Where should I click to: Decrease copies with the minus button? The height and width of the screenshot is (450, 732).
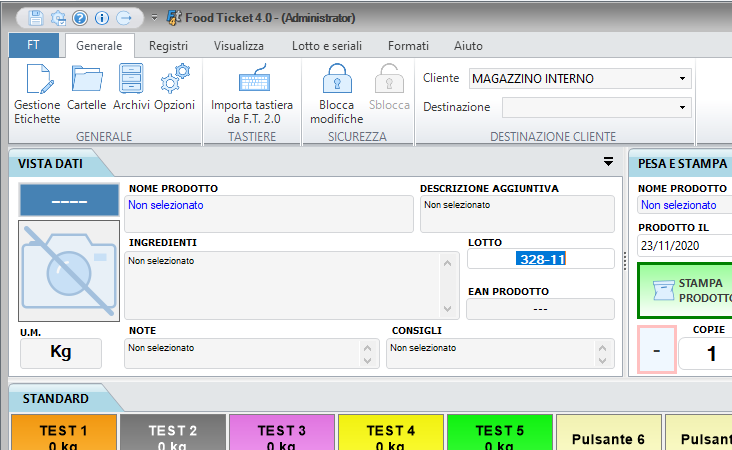pos(657,350)
